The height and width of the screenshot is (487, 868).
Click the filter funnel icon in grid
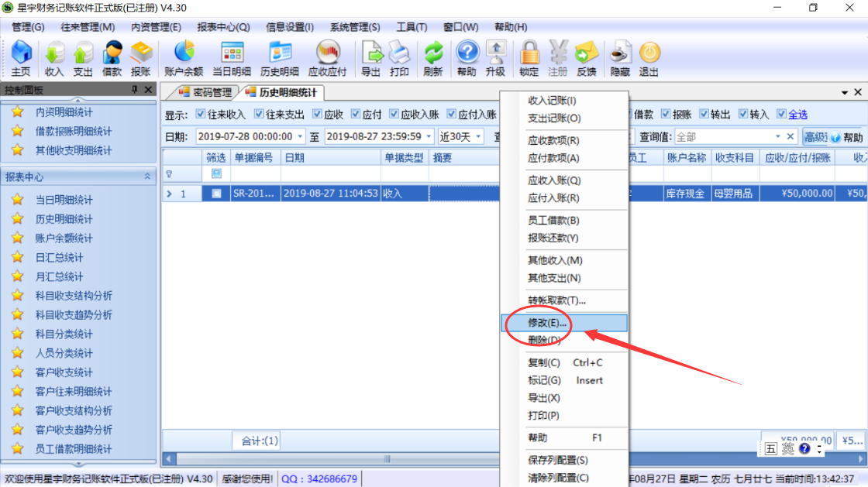point(170,174)
